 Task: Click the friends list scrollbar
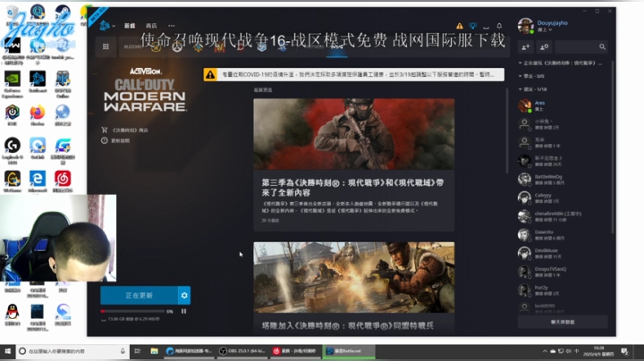click(x=613, y=147)
